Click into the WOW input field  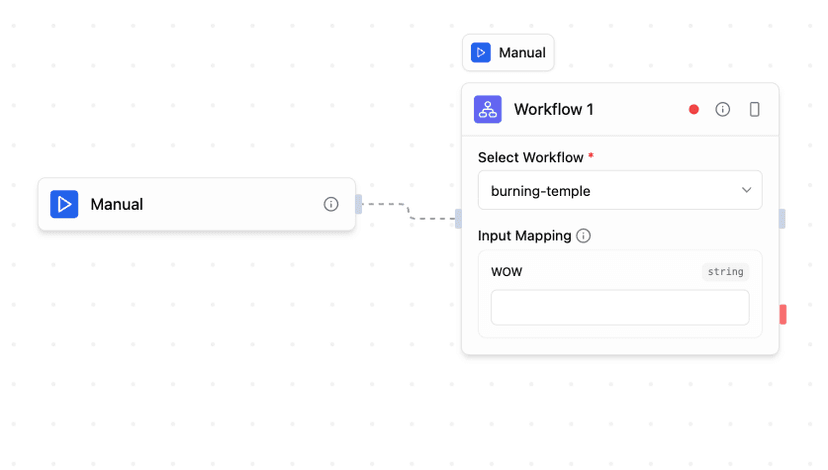point(619,308)
